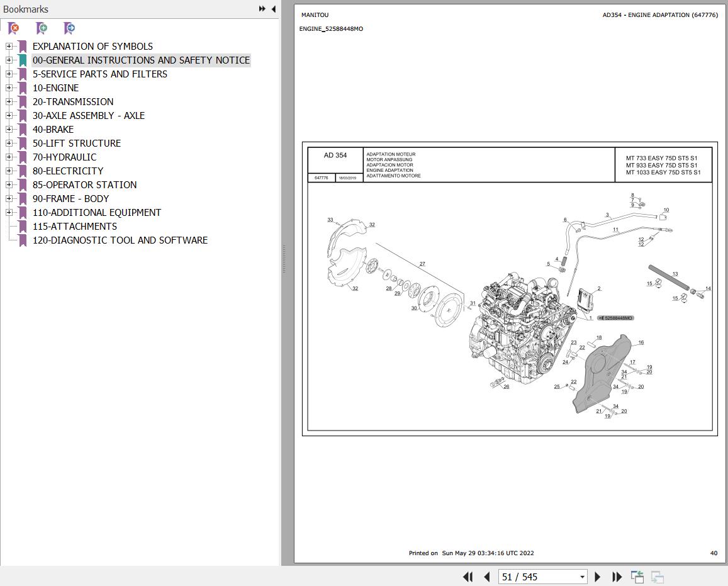The width and height of the screenshot is (728, 586).
Task: Click bookmark ribbon icon beside 115-ATTACHMENTS
Action: [22, 226]
